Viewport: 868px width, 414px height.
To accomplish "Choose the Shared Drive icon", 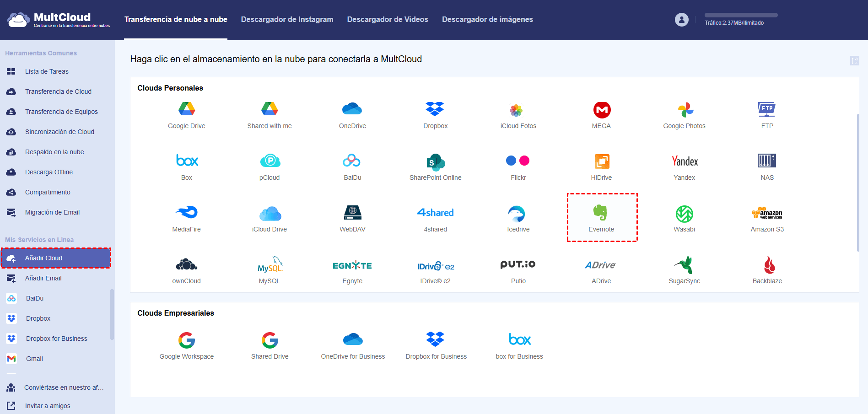I will point(270,340).
